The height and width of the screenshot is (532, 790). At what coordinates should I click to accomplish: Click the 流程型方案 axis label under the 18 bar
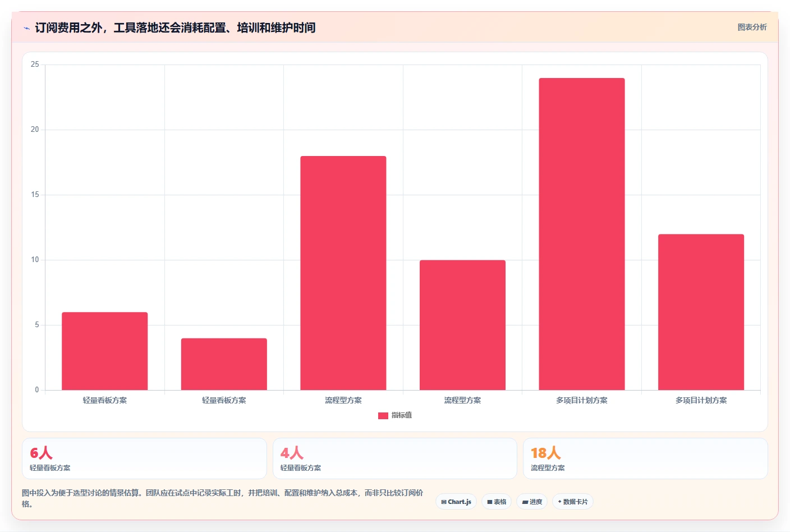pos(343,400)
